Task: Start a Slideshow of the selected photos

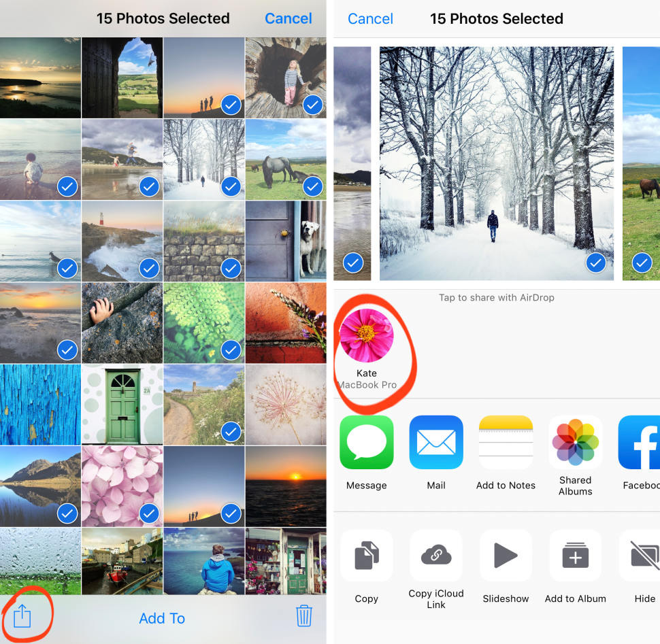Action: (x=506, y=555)
